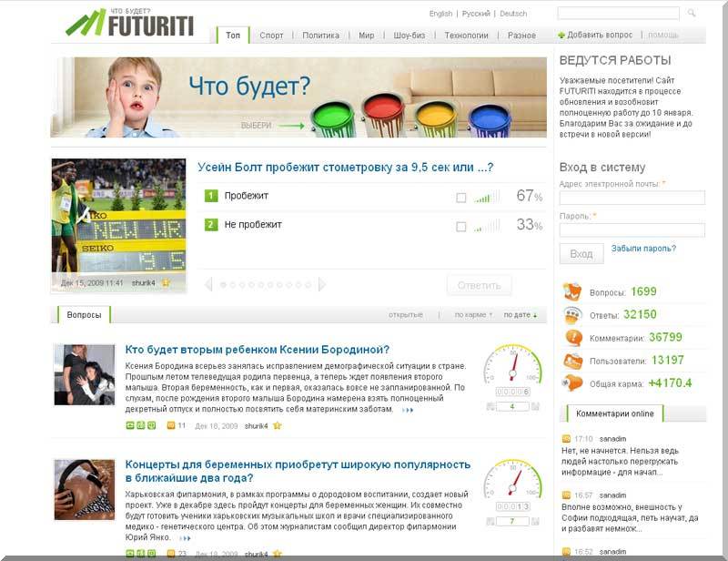Click second green icon under Бородина question
The width and height of the screenshot is (728, 561).
pos(141,425)
